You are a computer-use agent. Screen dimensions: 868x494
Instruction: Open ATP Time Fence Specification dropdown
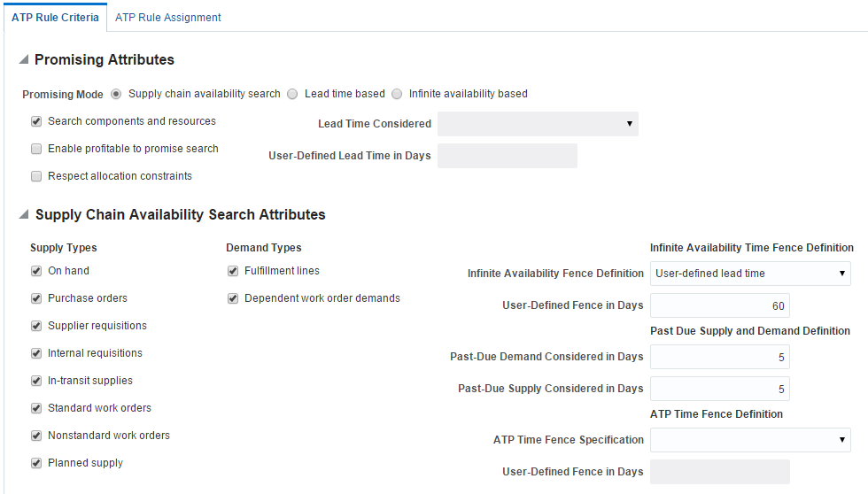(x=750, y=440)
